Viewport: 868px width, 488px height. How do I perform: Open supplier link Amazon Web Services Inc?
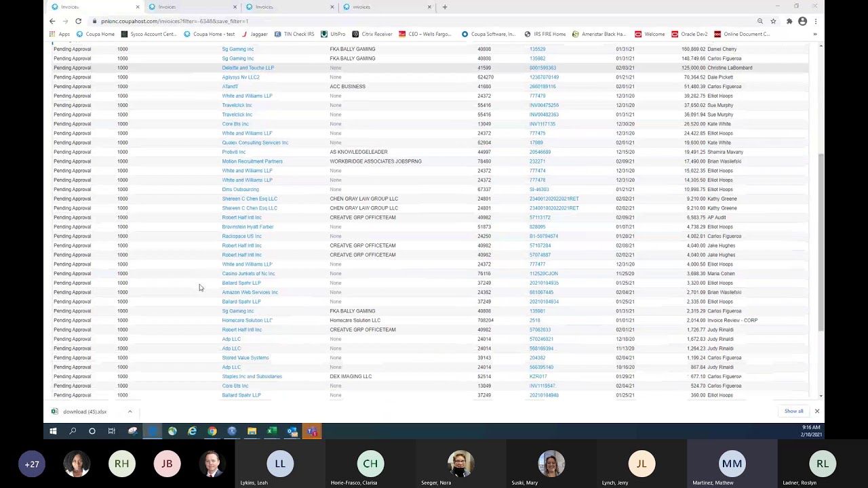coord(250,292)
